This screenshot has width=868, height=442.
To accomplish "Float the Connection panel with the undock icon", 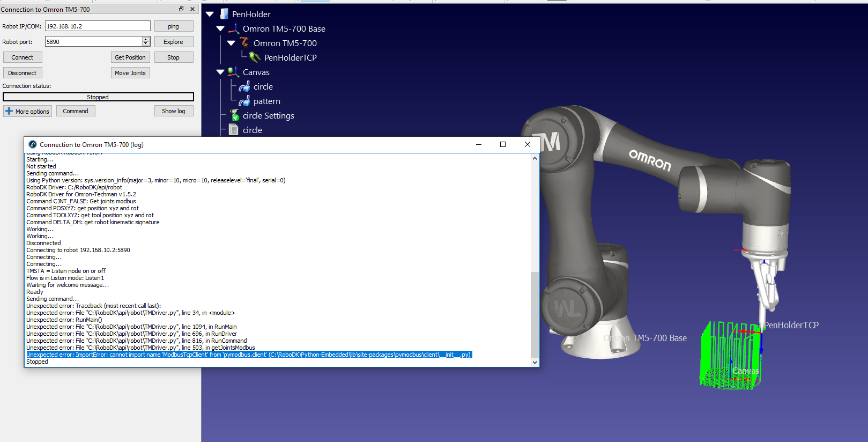I will (181, 9).
